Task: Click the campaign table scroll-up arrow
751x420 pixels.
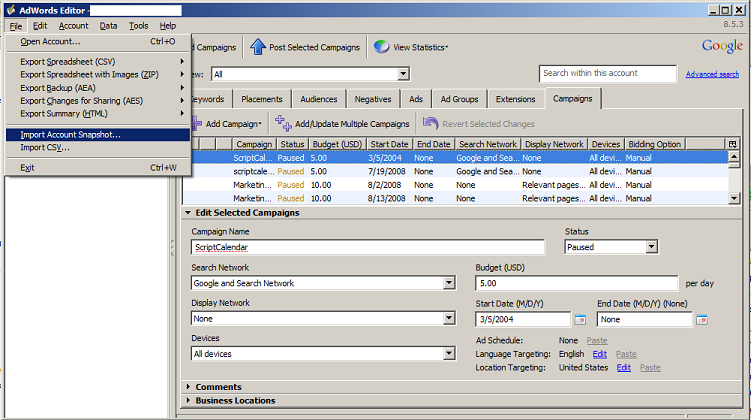Action: tap(734, 157)
